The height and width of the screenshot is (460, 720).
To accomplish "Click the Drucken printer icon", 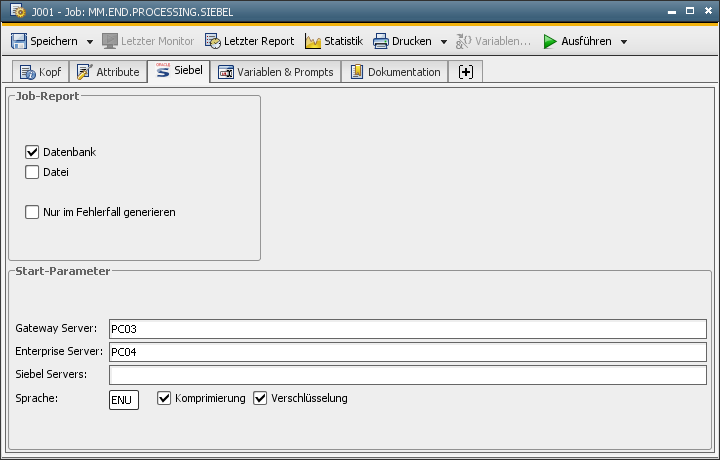I will 381,41.
